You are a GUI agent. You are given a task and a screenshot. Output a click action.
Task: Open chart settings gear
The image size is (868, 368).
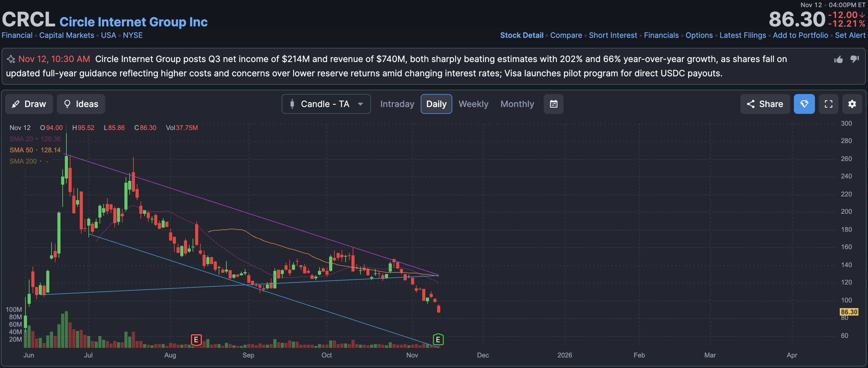click(x=852, y=104)
